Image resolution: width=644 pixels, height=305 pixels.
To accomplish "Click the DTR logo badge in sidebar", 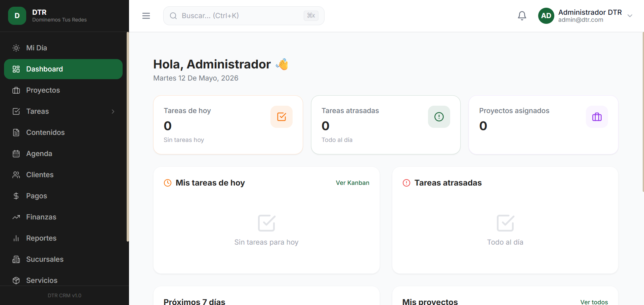I will (x=17, y=16).
